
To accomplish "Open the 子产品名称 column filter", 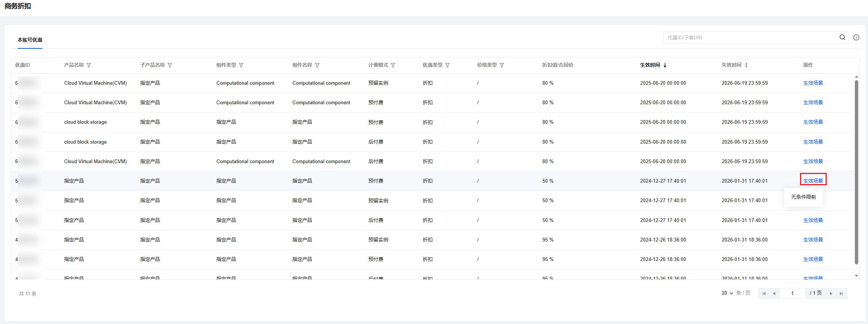I will (170, 65).
